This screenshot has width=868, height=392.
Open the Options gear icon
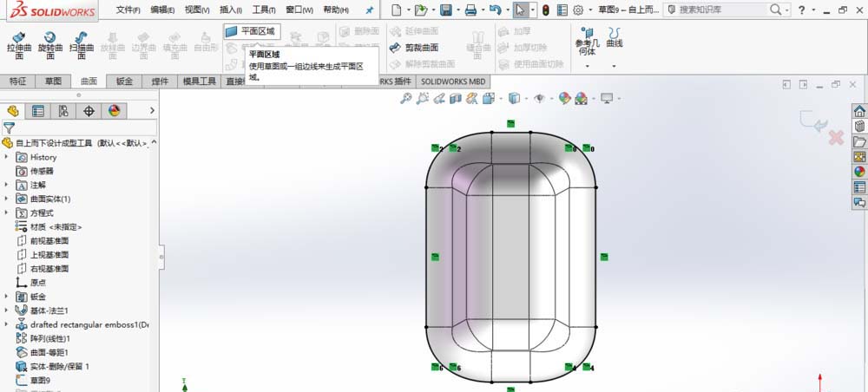click(x=578, y=10)
